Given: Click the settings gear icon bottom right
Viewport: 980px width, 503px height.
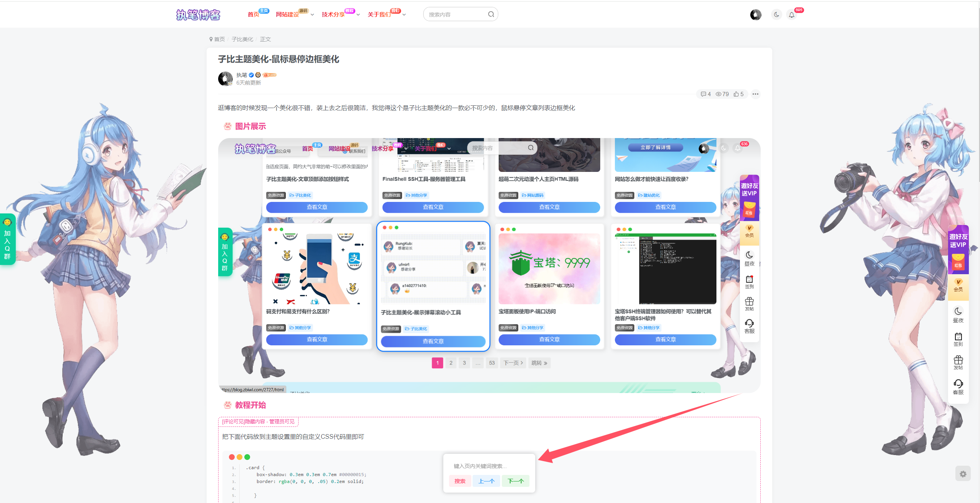Looking at the screenshot, I should click(x=963, y=474).
